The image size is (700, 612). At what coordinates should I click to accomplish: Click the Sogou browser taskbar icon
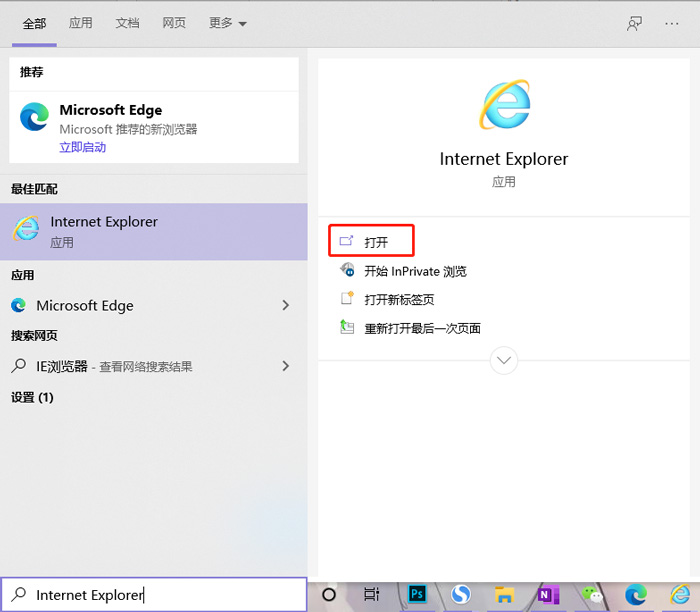(x=460, y=594)
